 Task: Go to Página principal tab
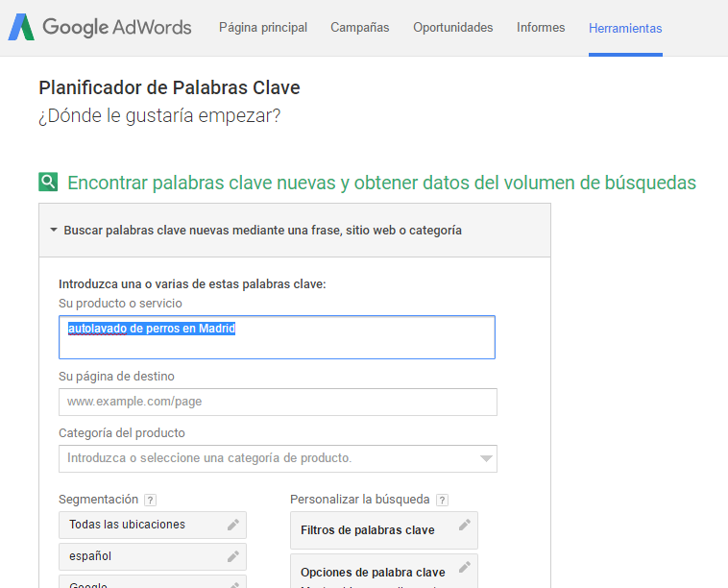263,28
